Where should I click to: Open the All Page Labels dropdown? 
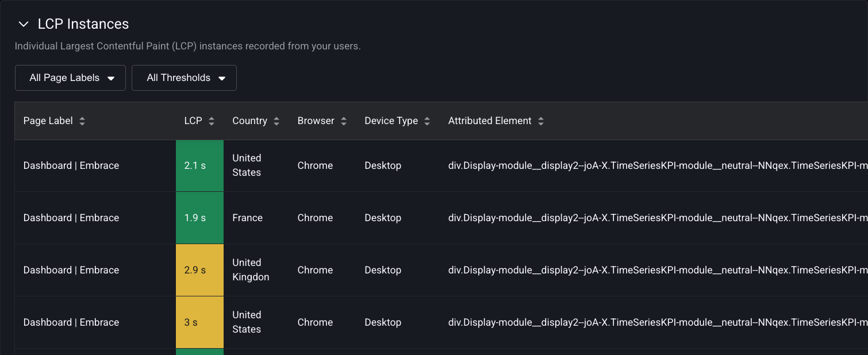[71, 78]
